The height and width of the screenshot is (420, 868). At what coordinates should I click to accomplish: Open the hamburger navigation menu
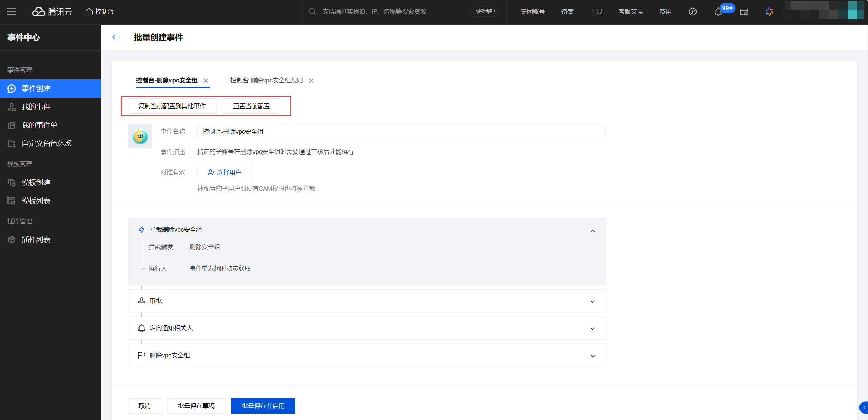[12, 12]
